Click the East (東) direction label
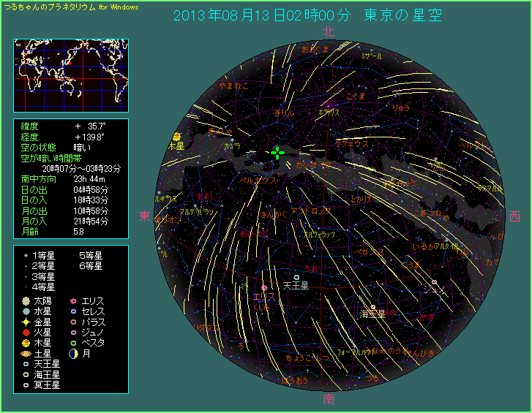Image resolution: width=532 pixels, height=413 pixels. pos(145,216)
